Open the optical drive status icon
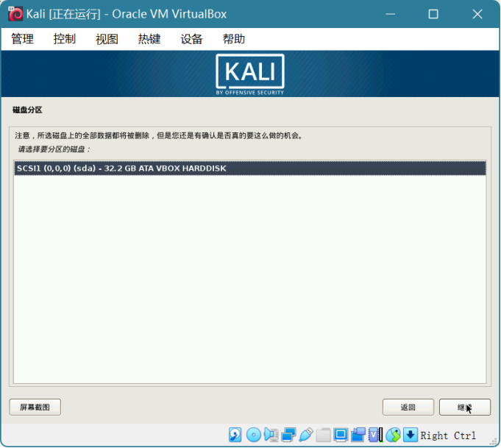 click(x=254, y=435)
